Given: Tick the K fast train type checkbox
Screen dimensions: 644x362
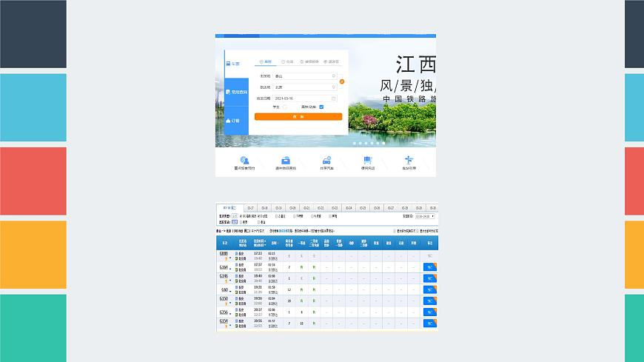Looking at the screenshot, I should [312, 216].
